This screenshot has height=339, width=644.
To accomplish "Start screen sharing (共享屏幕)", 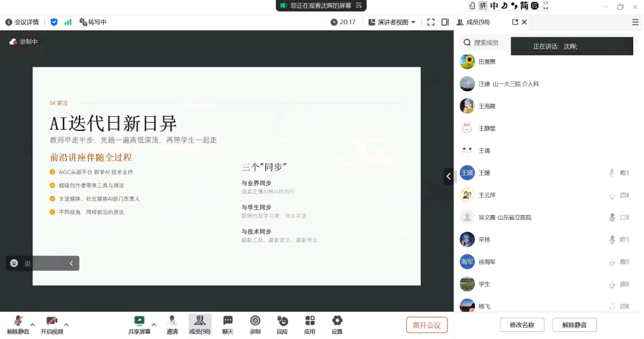I will tap(139, 325).
